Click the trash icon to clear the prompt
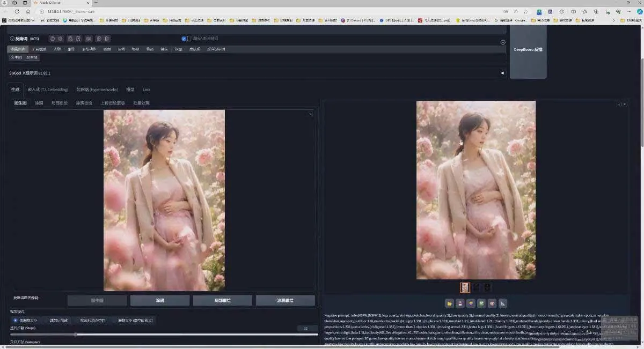644x349 pixels. point(106,38)
